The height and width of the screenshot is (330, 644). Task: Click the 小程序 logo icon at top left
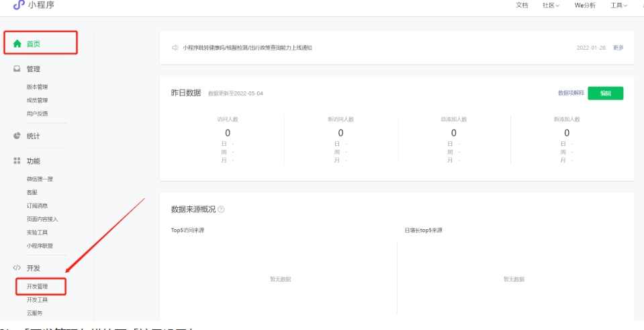[x=18, y=5]
